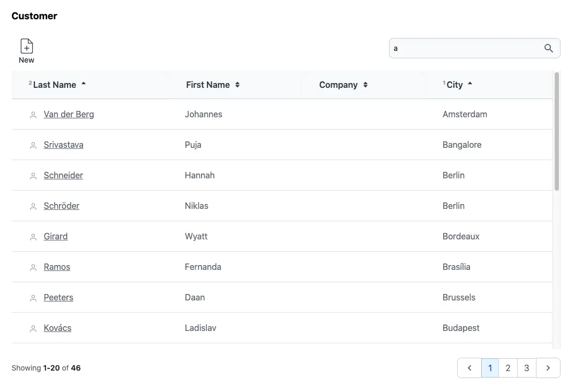The height and width of the screenshot is (392, 582).
Task: Jump to page 2
Action: tap(508, 368)
